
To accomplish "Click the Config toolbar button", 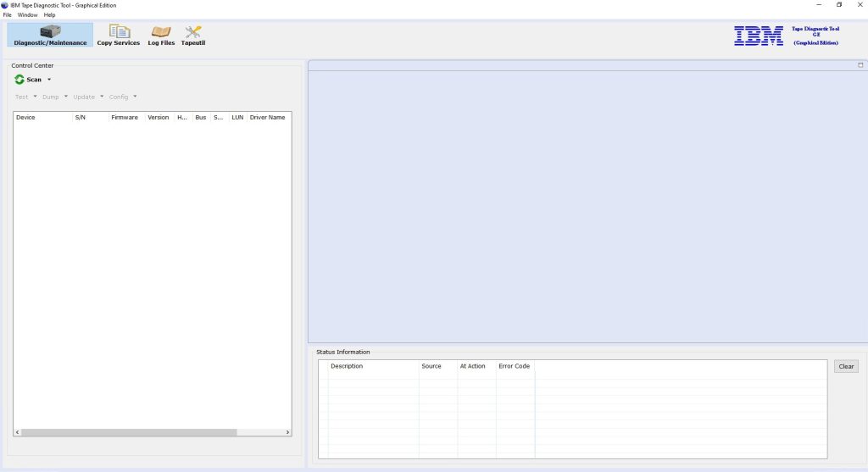I will click(119, 97).
